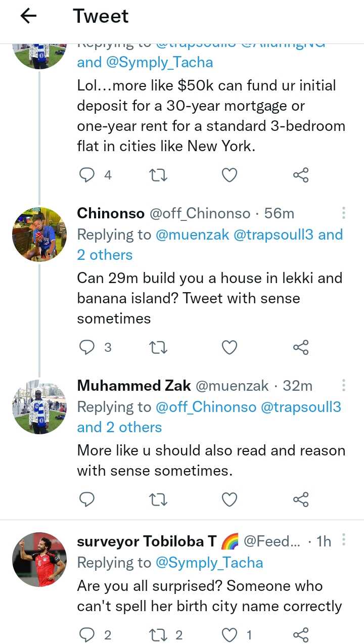The image size is (364, 644).
Task: Like Muhammed Zak's 32m tweet
Action: [230, 499]
